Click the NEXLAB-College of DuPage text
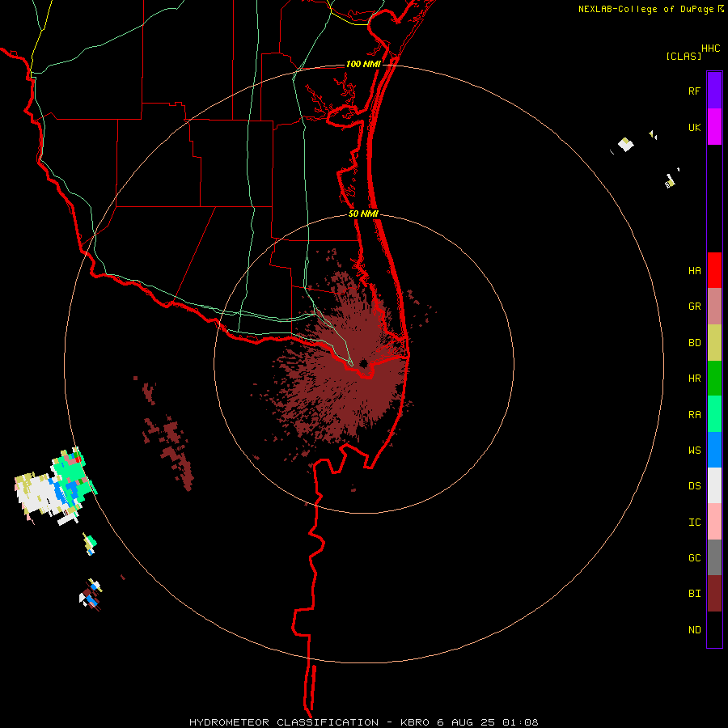Image resolution: width=728 pixels, height=728 pixels. point(647,9)
